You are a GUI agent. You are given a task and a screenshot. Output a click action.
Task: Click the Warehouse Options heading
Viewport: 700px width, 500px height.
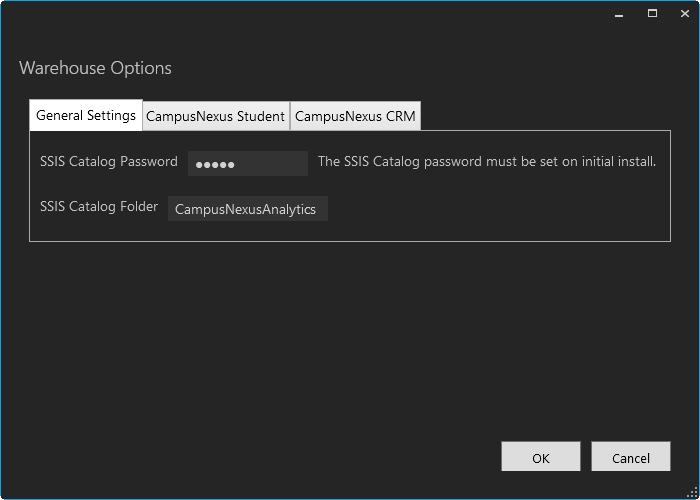pos(95,68)
